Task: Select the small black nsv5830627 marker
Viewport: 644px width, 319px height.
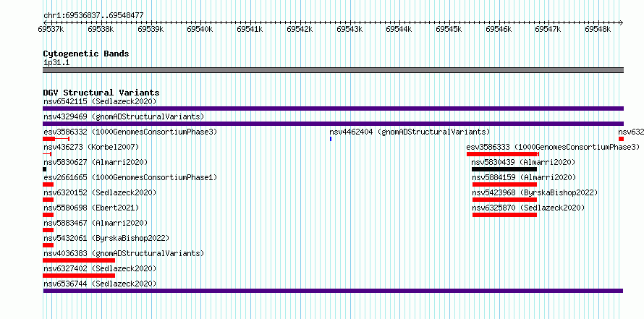Action: point(44,169)
